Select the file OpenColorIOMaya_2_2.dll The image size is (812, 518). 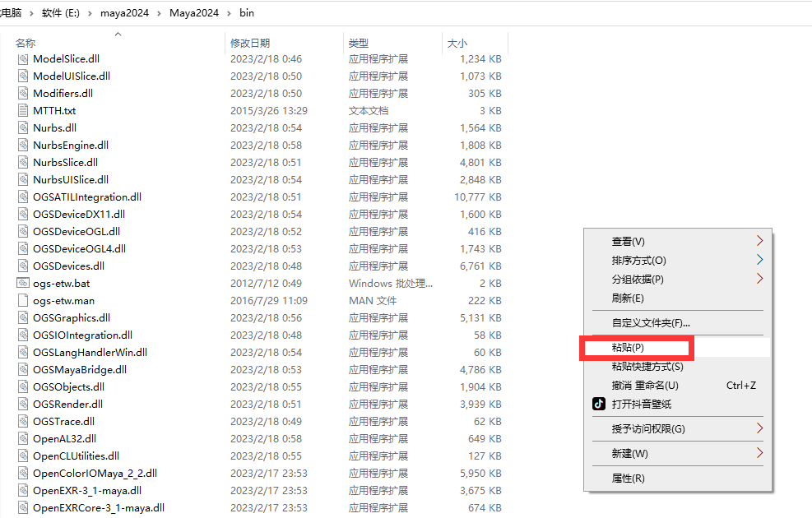pyautogui.click(x=95, y=474)
